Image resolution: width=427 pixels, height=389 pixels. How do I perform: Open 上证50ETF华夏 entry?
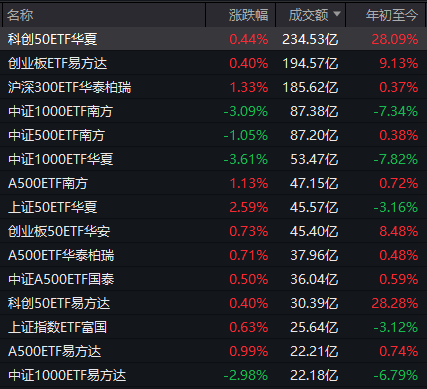pyautogui.click(x=52, y=207)
